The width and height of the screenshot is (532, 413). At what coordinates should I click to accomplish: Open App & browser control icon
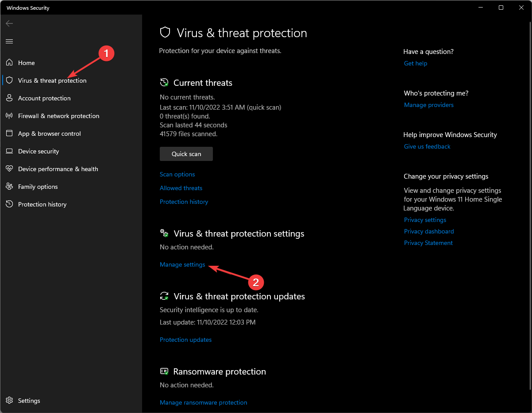pos(9,134)
